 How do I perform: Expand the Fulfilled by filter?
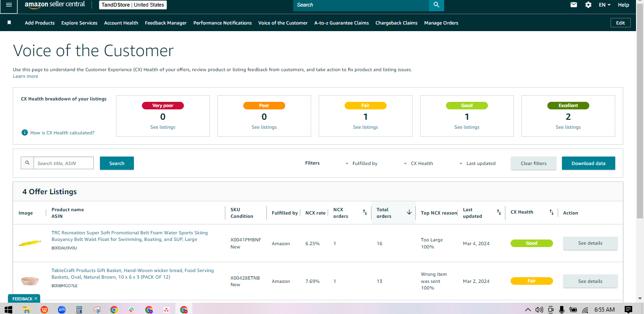[x=361, y=163]
